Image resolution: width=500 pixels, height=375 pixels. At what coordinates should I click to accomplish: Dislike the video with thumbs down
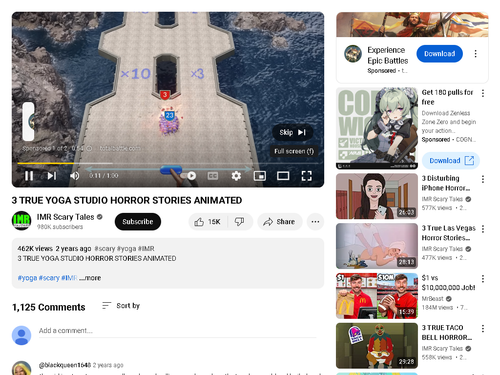(x=239, y=222)
